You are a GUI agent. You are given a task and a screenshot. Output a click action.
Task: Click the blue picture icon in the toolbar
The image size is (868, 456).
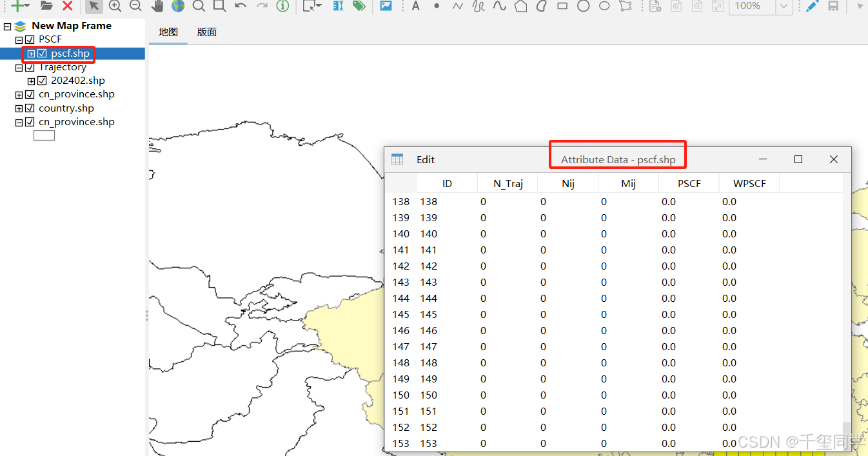(386, 6)
